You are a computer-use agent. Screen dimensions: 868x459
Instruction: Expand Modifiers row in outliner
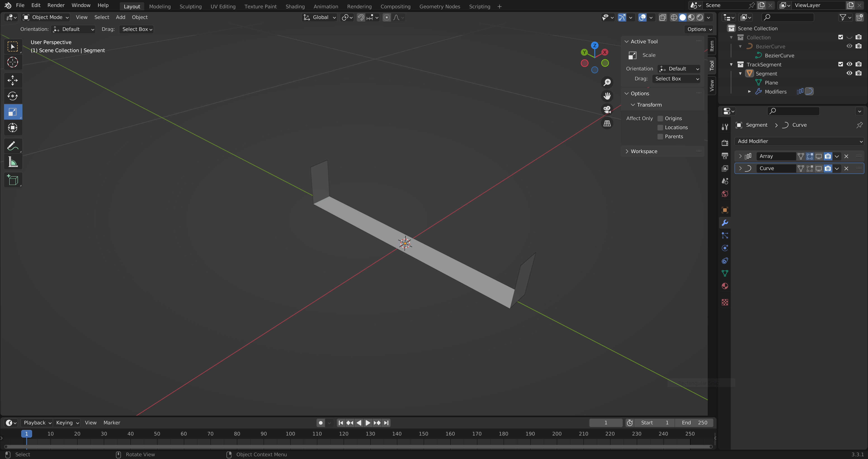[x=749, y=92]
